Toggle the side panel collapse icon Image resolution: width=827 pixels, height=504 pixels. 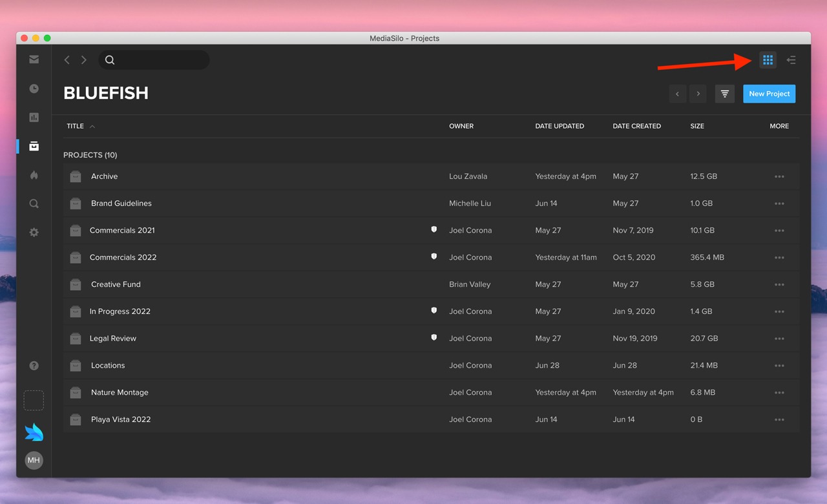pos(791,60)
